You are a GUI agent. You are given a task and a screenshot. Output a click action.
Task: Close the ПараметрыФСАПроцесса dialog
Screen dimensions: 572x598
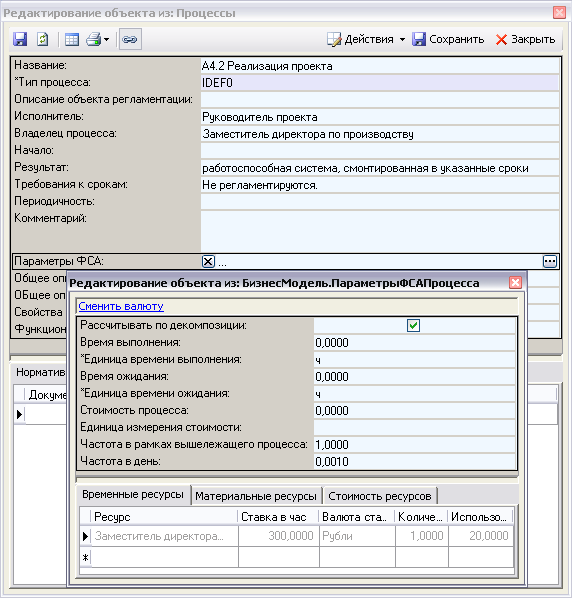(515, 283)
